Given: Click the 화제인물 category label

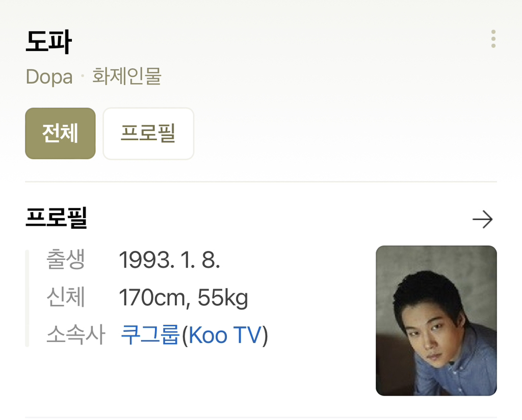Looking at the screenshot, I should point(127,76).
